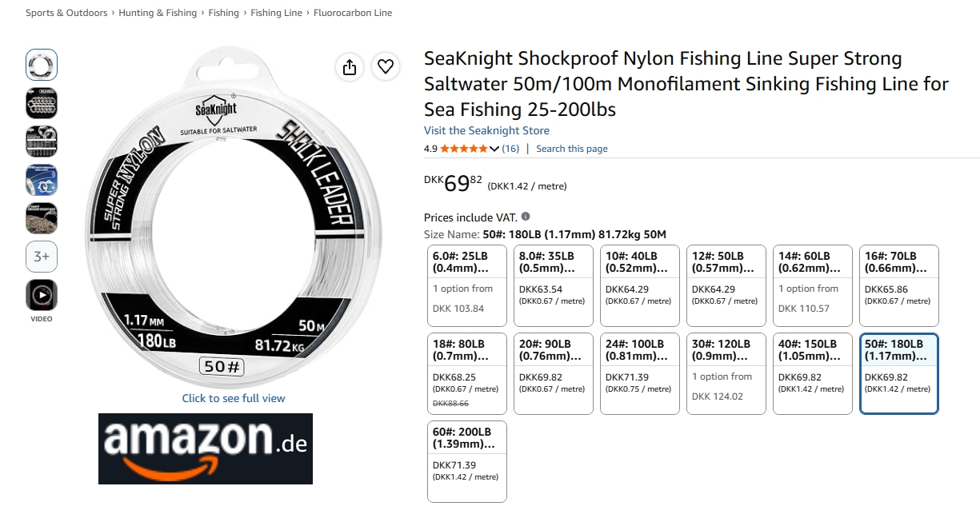980x514 pixels.
Task: Open the VAT info icon
Action: (526, 217)
